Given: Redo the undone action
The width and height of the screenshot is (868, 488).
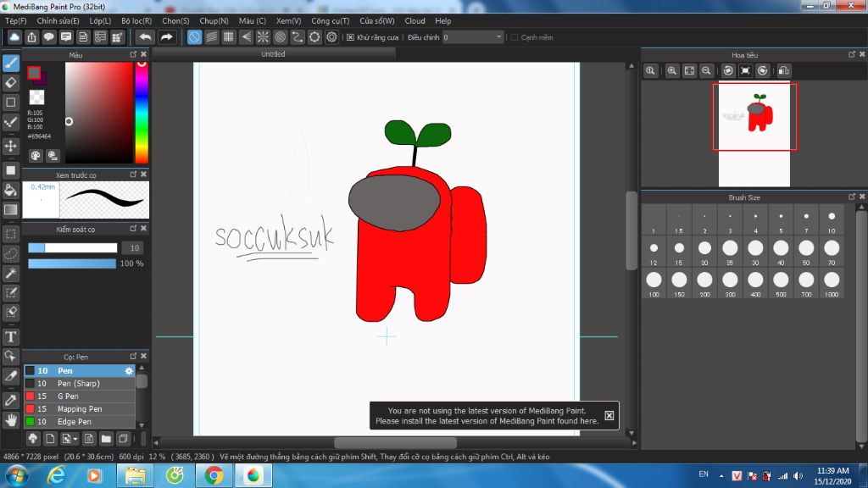Looking at the screenshot, I should (x=167, y=37).
